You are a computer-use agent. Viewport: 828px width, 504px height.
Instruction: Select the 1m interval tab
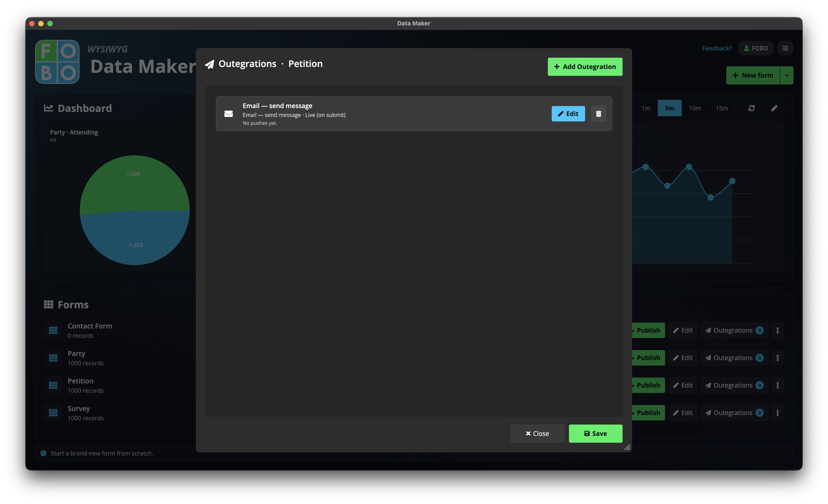[x=646, y=108]
